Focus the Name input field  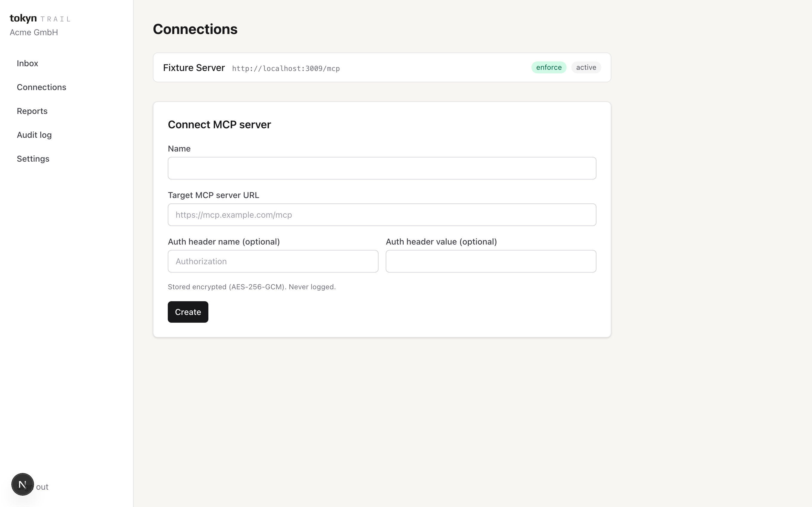click(x=382, y=168)
